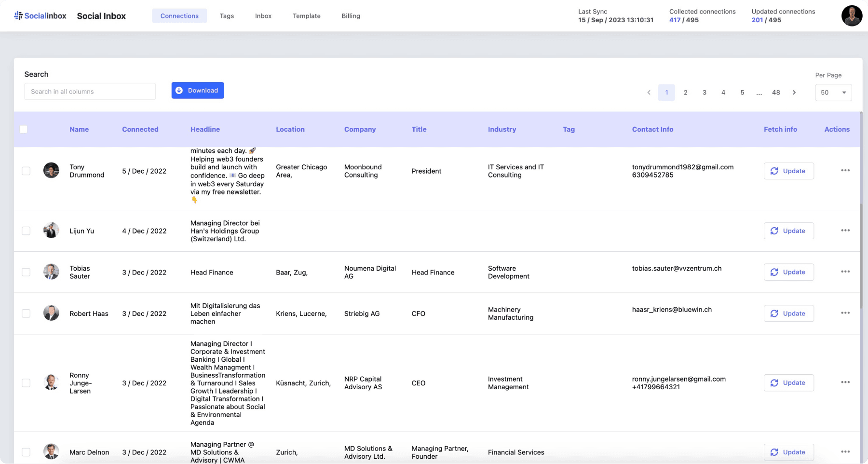
Task: Open three-dot actions for Lijun Yu
Action: pos(845,231)
